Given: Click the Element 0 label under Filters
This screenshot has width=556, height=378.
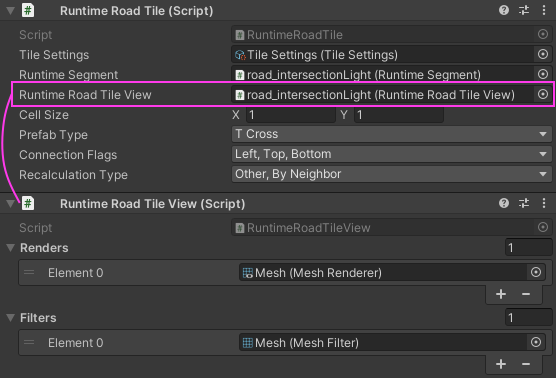Looking at the screenshot, I should (76, 343).
